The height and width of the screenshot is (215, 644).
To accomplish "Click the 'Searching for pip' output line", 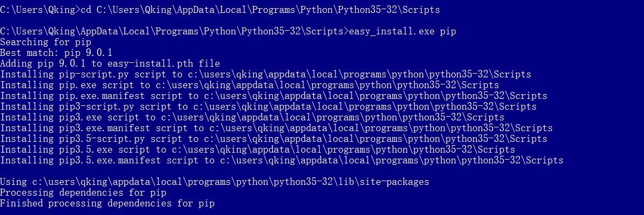I will click(46, 42).
